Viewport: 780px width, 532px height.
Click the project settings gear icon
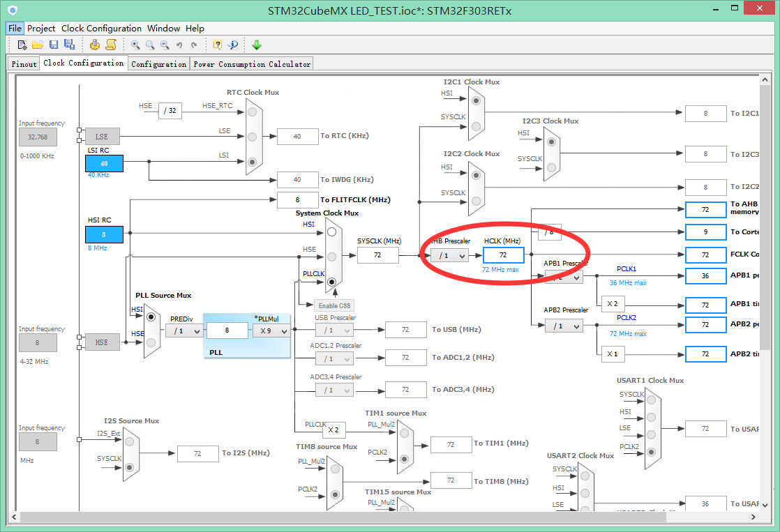(94, 45)
